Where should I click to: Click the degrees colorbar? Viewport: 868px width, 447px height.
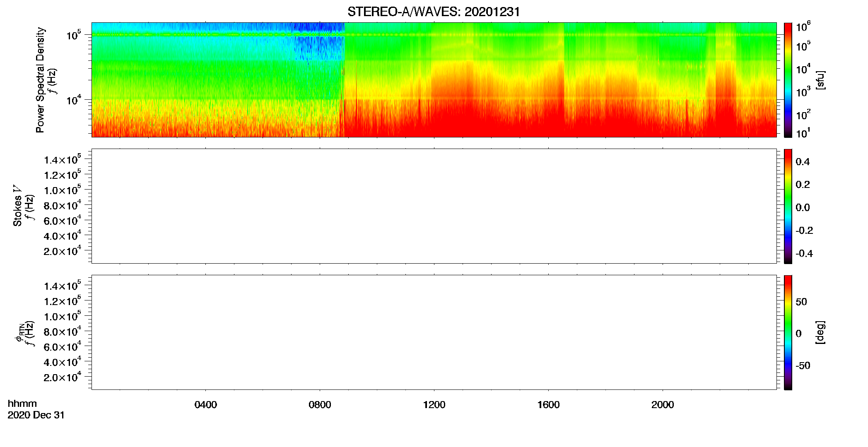pyautogui.click(x=788, y=332)
